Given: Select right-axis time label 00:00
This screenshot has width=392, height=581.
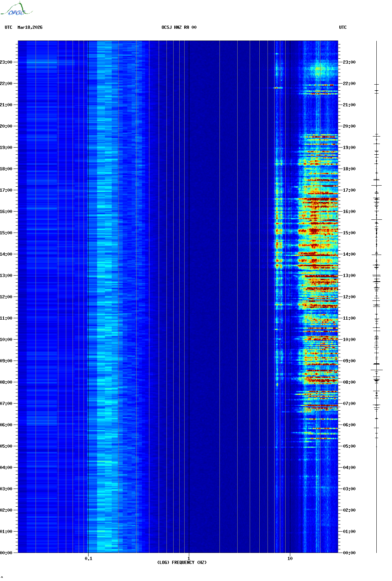Looking at the screenshot, I should pyautogui.click(x=349, y=553).
